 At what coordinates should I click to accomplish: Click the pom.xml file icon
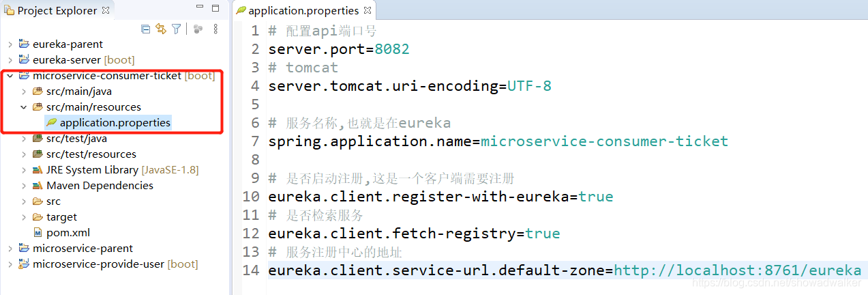[x=38, y=233]
